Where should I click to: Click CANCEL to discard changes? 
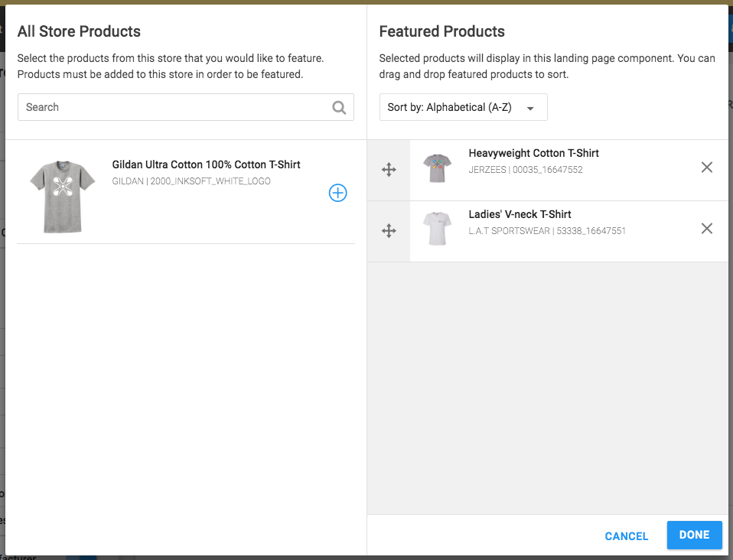point(626,536)
